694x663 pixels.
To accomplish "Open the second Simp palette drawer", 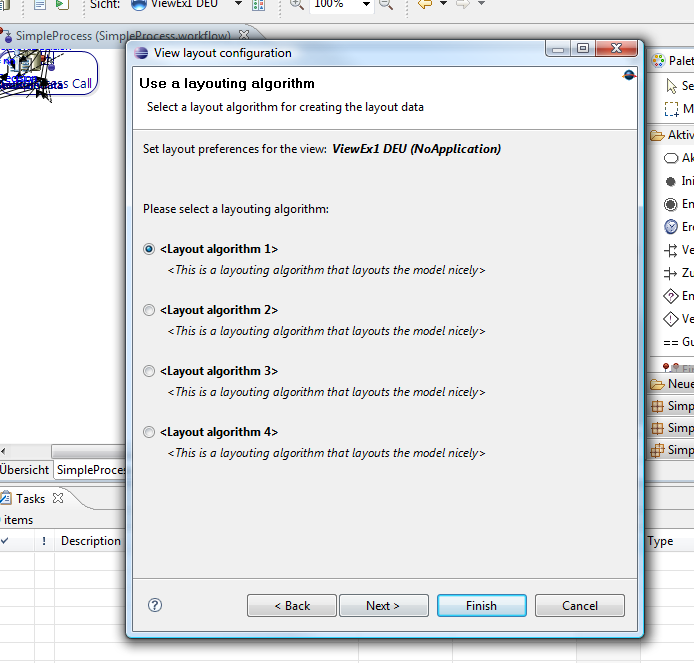I will (671, 428).
